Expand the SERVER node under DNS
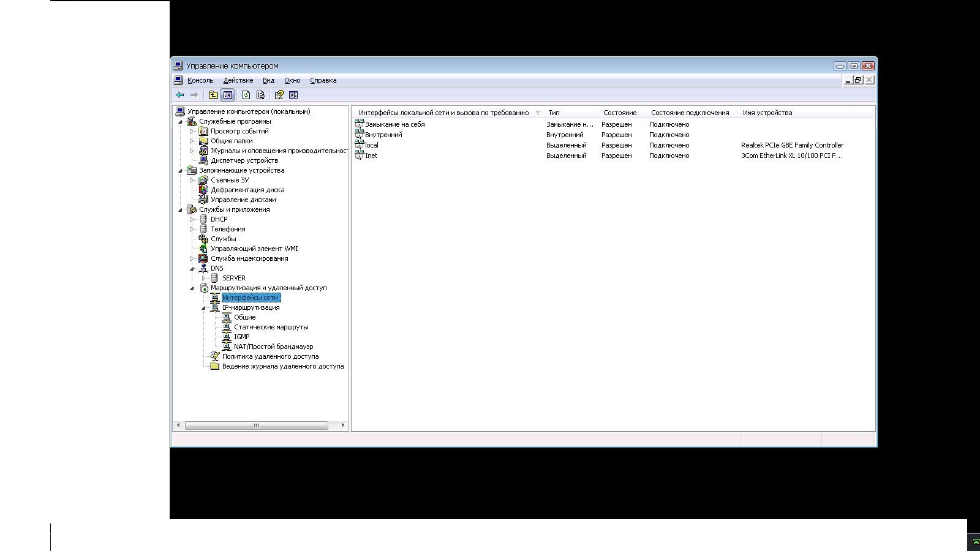Screen dimensions: 980x551 [203, 278]
